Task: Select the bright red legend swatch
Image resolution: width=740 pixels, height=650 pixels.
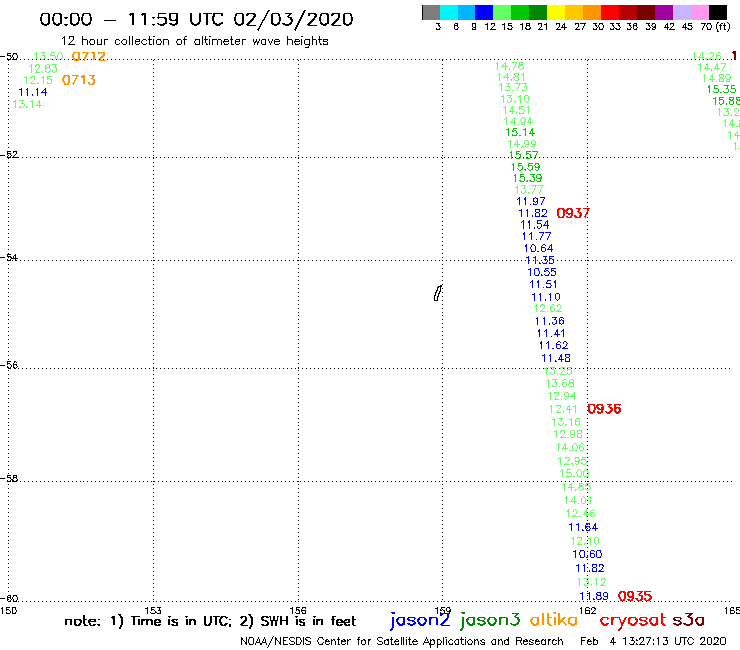Action: click(610, 12)
